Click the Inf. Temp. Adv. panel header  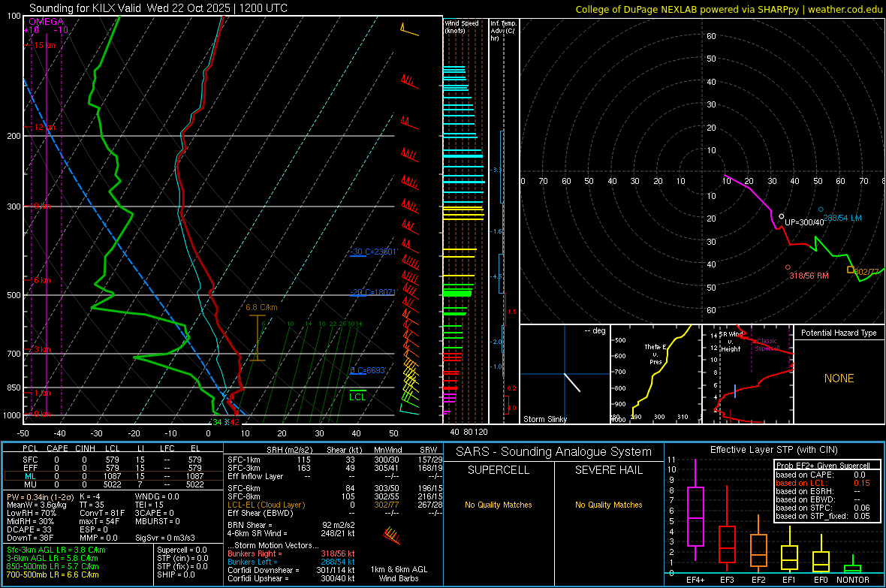503,31
